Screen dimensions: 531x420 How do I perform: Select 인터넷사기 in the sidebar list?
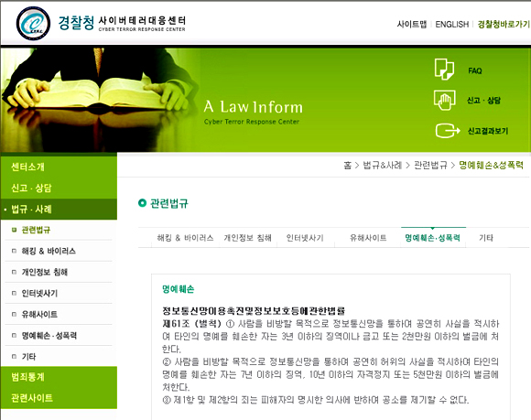click(x=39, y=293)
